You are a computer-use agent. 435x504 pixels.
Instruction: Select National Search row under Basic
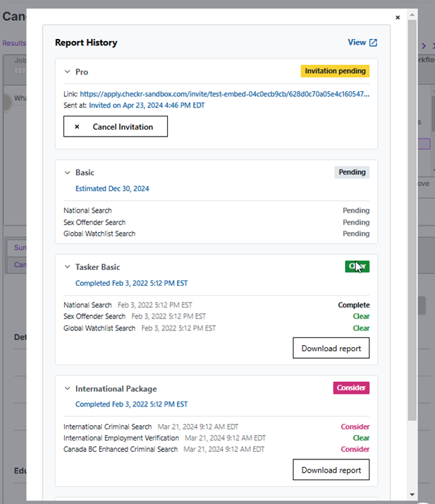coord(216,211)
